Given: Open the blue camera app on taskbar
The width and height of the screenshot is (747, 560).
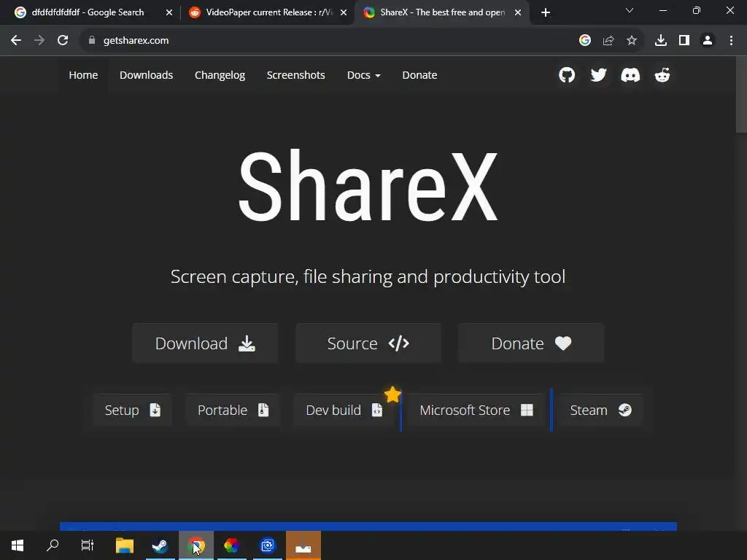Looking at the screenshot, I should click(x=268, y=545).
